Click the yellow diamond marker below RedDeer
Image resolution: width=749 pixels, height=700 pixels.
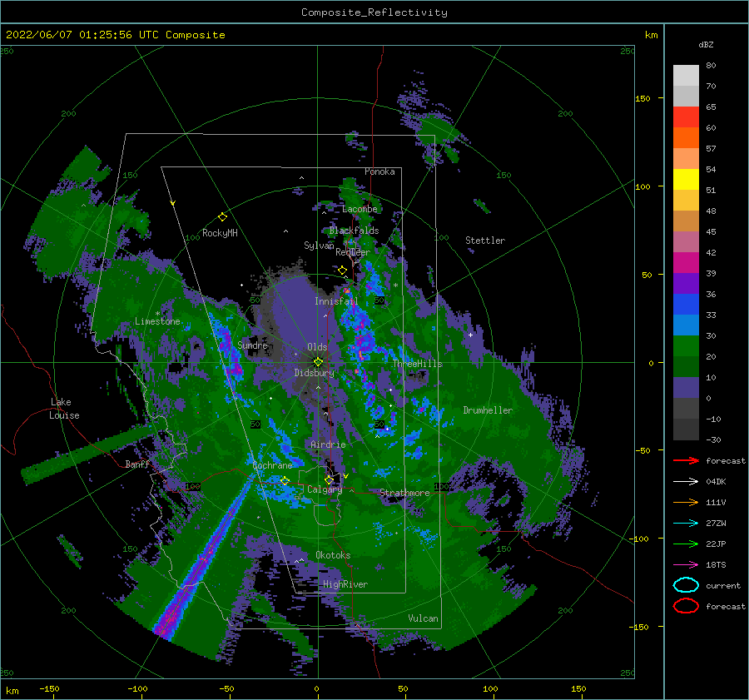coord(342,271)
